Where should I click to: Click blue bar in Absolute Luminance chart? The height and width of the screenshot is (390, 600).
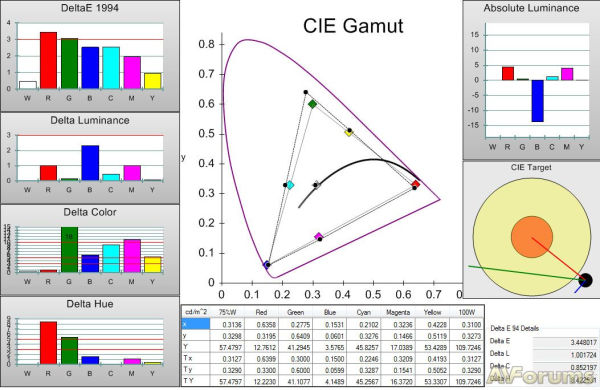[x=537, y=101]
